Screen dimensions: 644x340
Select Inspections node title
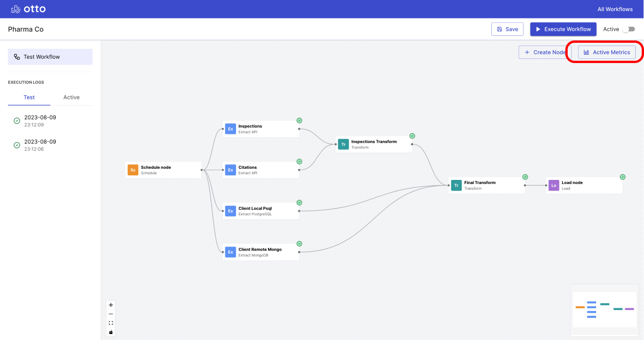coord(250,126)
